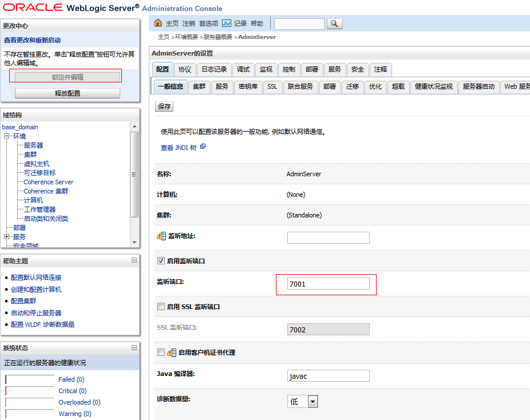Screen dimensions: 530x420
Task: Select 工作管理器 in the domain tree
Action: (39, 209)
